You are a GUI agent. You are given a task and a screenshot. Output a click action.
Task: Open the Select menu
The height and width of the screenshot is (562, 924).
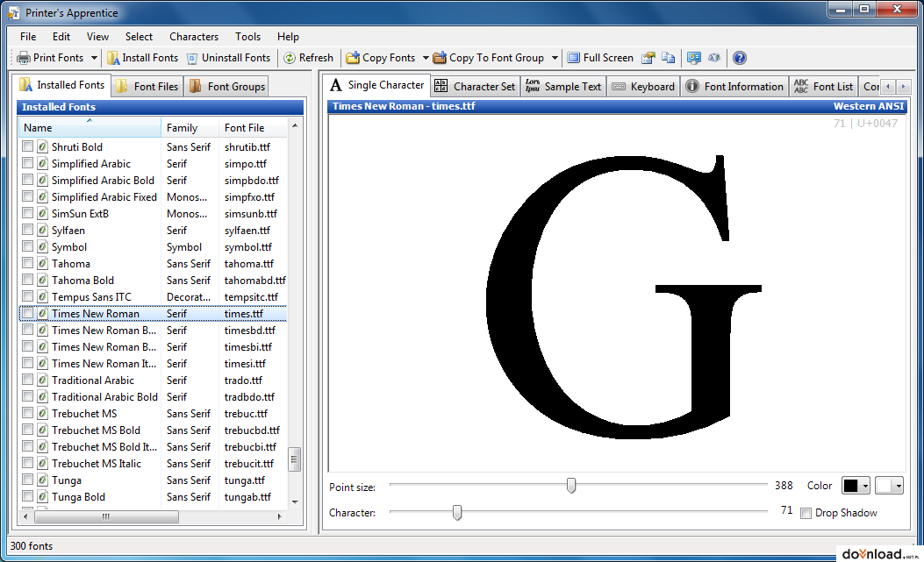pyautogui.click(x=139, y=37)
